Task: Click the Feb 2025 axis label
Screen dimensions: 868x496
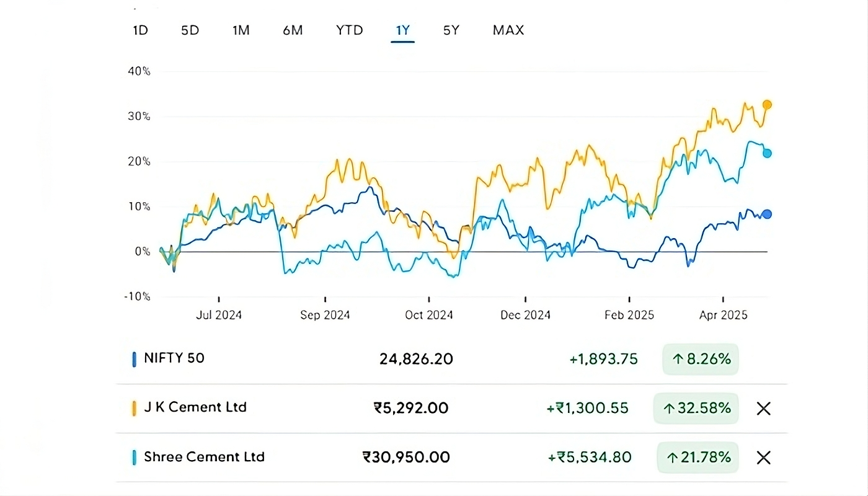Action: (630, 316)
